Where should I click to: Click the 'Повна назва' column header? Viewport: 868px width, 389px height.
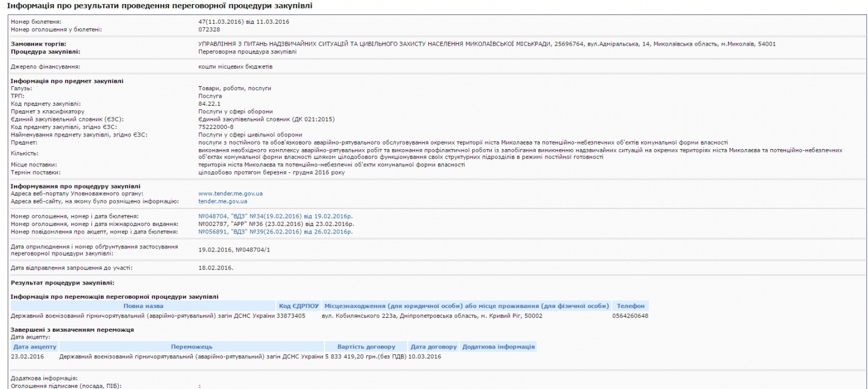click(144, 305)
